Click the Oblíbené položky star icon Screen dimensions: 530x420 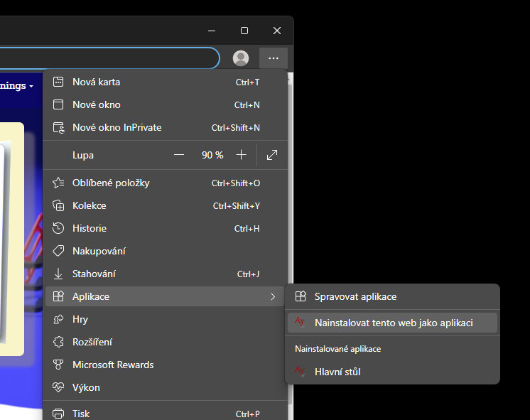pos(58,183)
